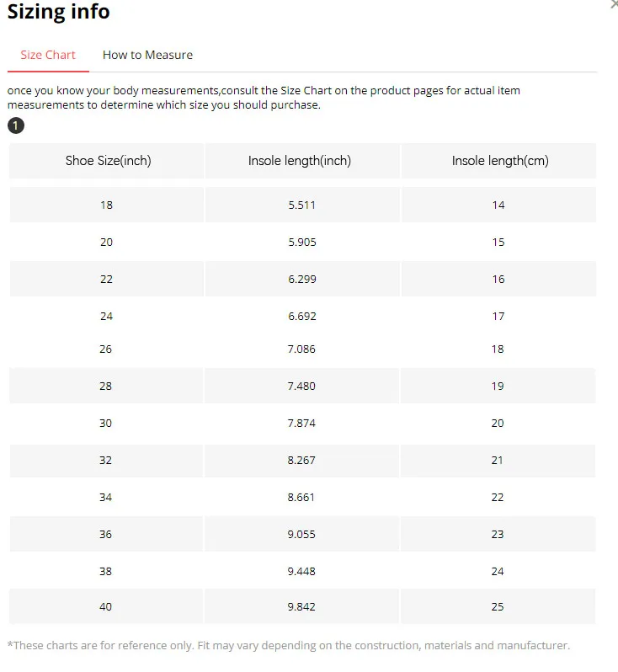Click the 24 cm insole length cell
The image size is (618, 672).
pyautogui.click(x=498, y=571)
